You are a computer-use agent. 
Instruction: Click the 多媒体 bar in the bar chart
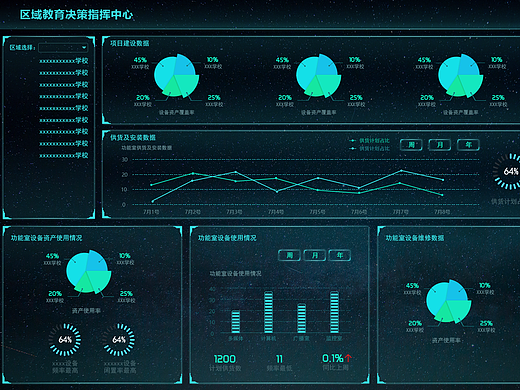pyautogui.click(x=236, y=321)
